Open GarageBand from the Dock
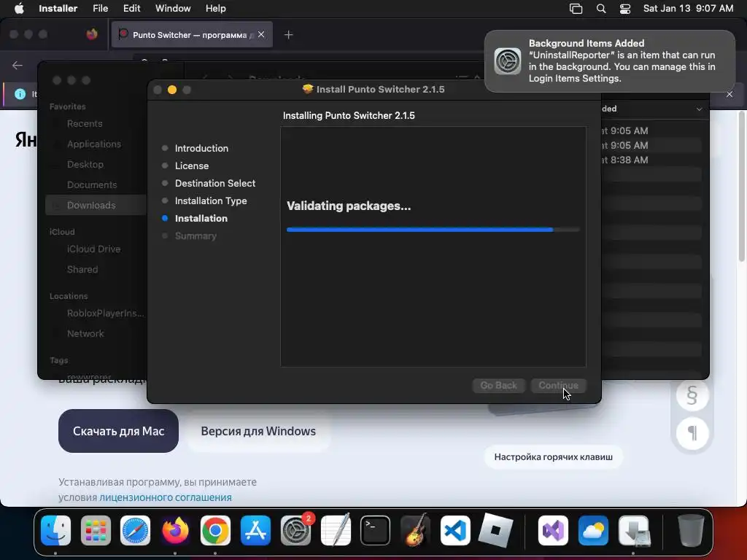This screenshot has height=560, width=747. pyautogui.click(x=415, y=531)
